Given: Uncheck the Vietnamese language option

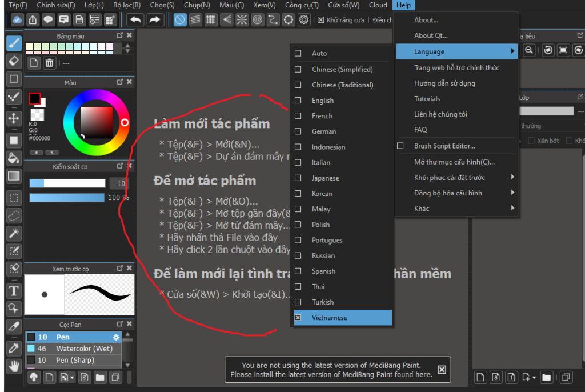Looking at the screenshot, I should tap(298, 318).
